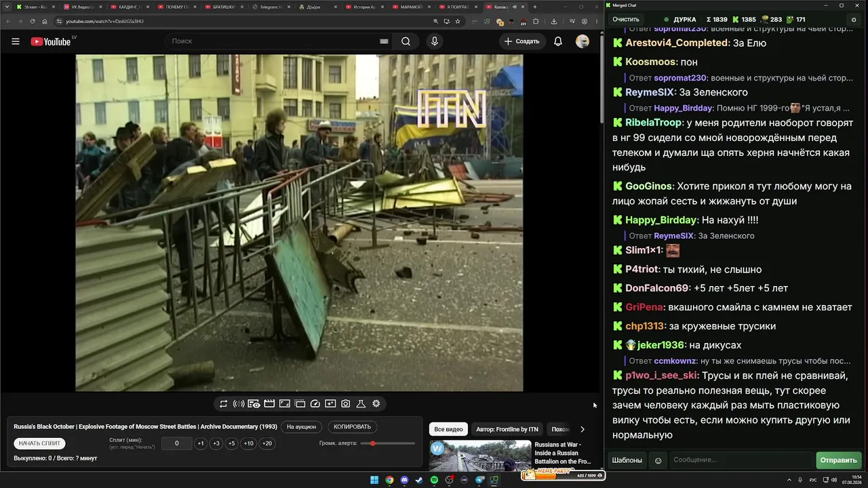Click username DonFalcon69 in chat
The width and height of the screenshot is (868, 488).
click(x=658, y=288)
